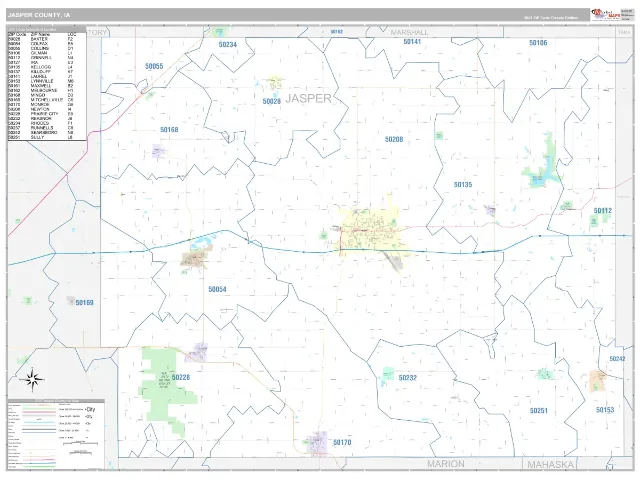Click the KELLOGG row in ZIP index

(41, 67)
